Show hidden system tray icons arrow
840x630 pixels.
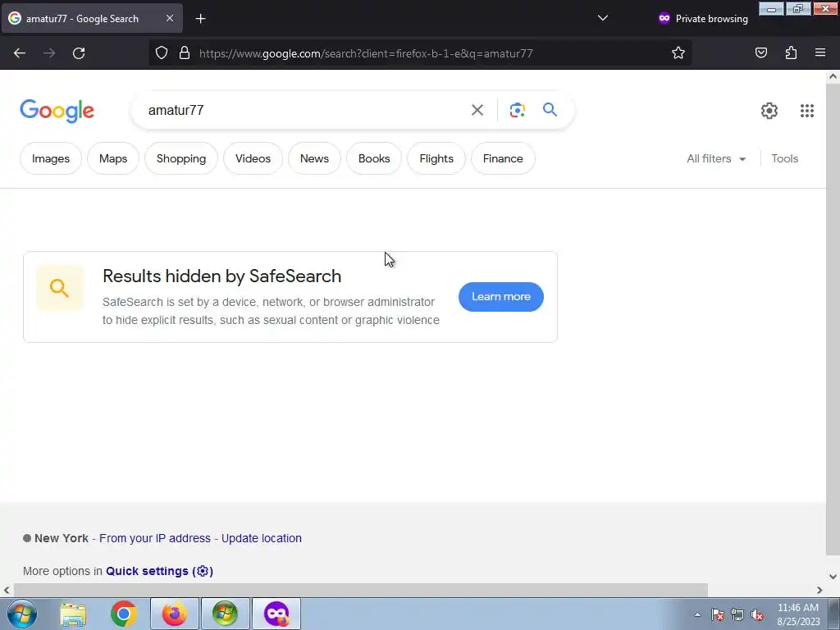point(697,614)
